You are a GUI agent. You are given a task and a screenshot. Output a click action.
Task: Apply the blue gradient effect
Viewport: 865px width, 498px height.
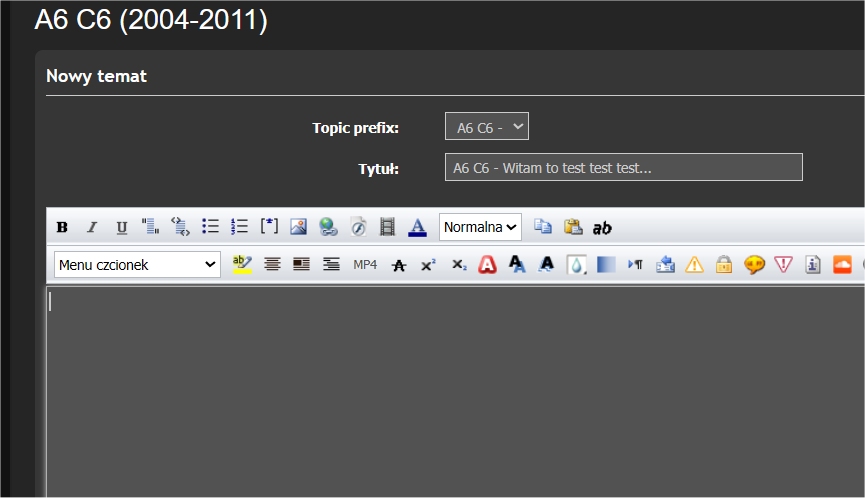606,265
